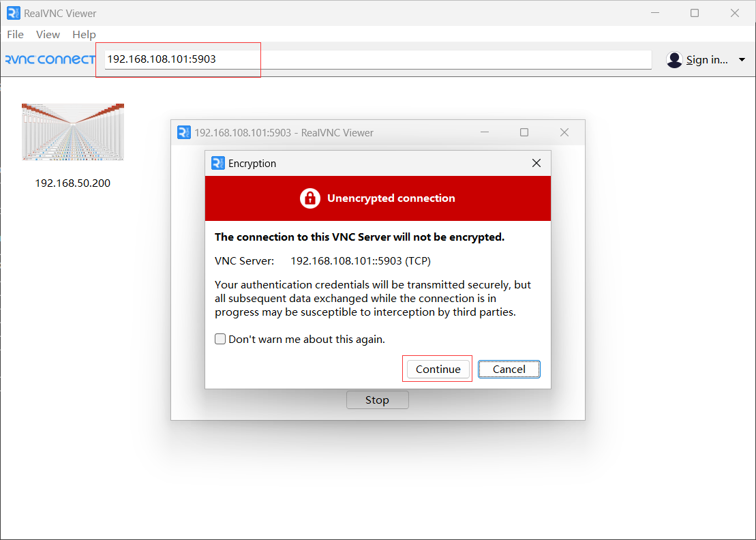Select the 192.168.50.200 connection thumbnail
Screen dimensions: 756x540
point(73,132)
